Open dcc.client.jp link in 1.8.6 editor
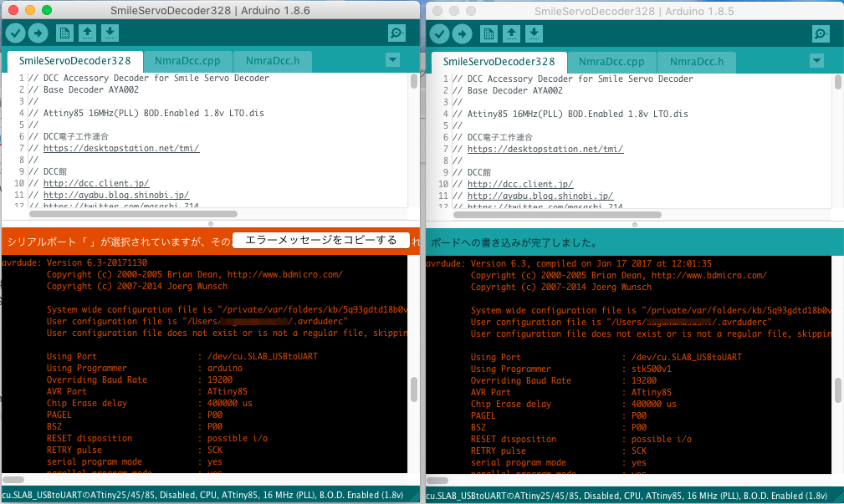The height and width of the screenshot is (504, 844). [96, 183]
